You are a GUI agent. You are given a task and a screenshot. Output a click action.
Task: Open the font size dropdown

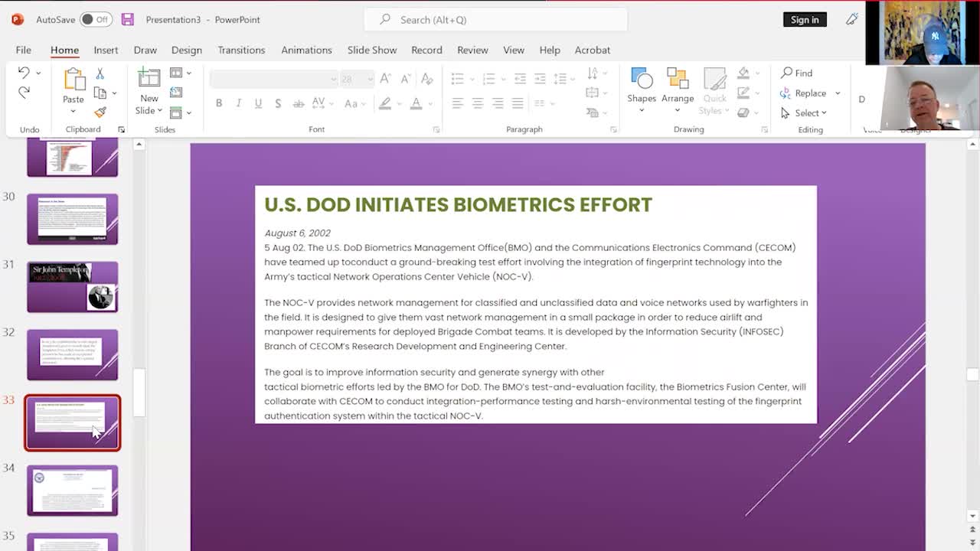coord(370,79)
